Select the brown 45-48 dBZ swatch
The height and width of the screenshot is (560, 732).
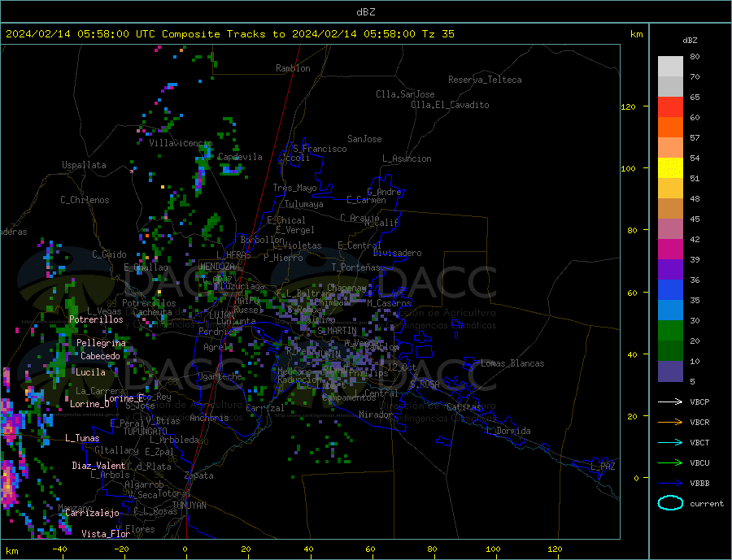tap(670, 209)
